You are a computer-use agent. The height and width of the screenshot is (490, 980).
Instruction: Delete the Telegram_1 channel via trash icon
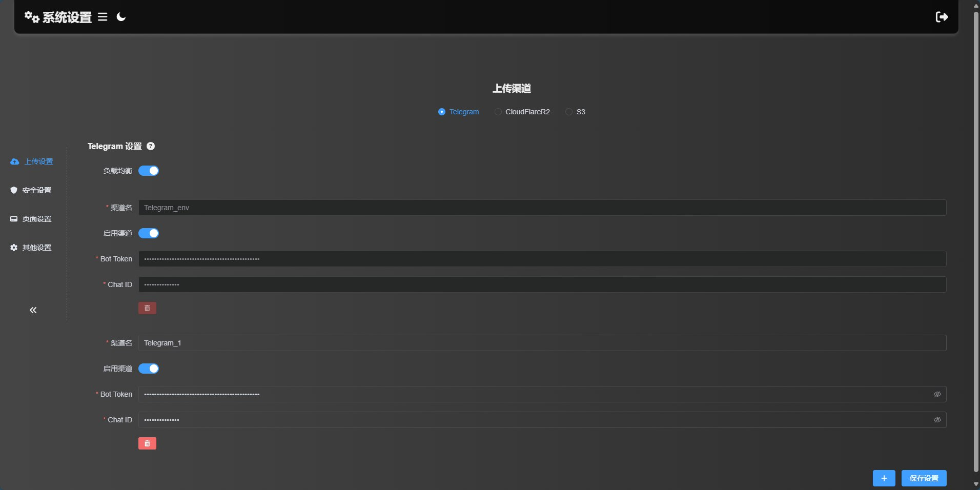pos(147,443)
